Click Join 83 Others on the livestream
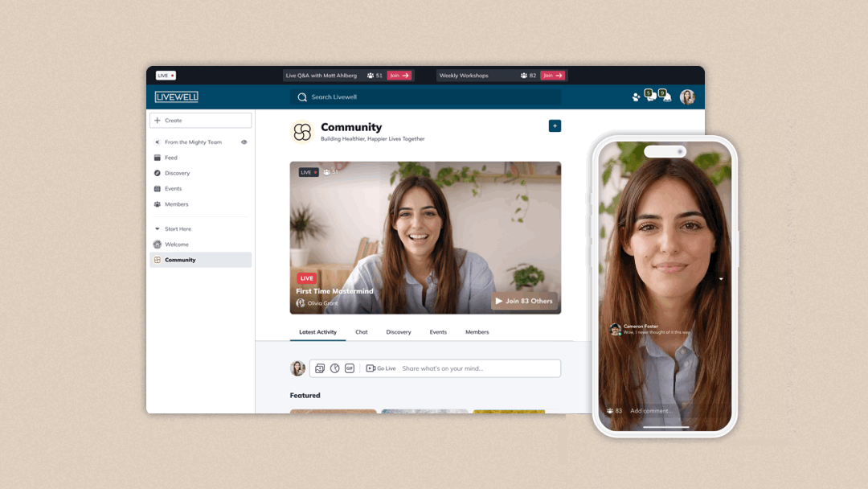Viewport: 868px width, 489px height. pos(525,300)
